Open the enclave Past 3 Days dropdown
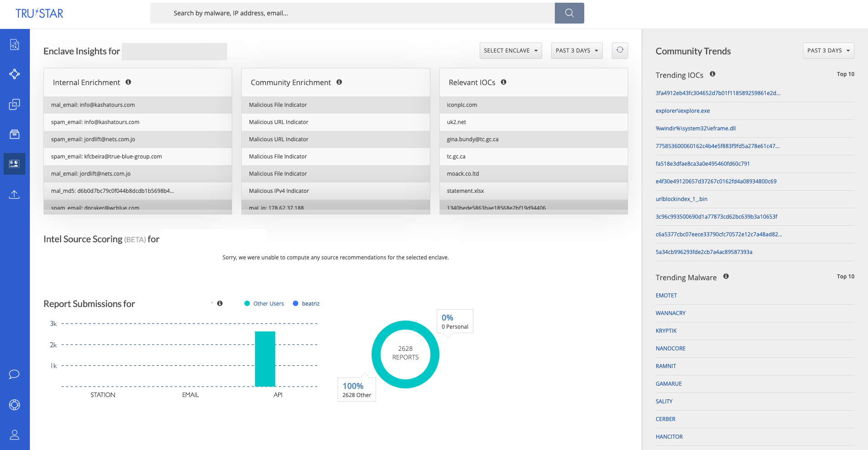This screenshot has height=450, width=868. click(577, 51)
